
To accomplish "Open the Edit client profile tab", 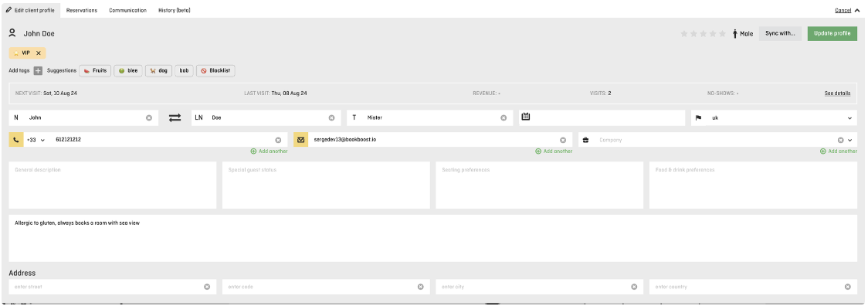I will [x=30, y=10].
